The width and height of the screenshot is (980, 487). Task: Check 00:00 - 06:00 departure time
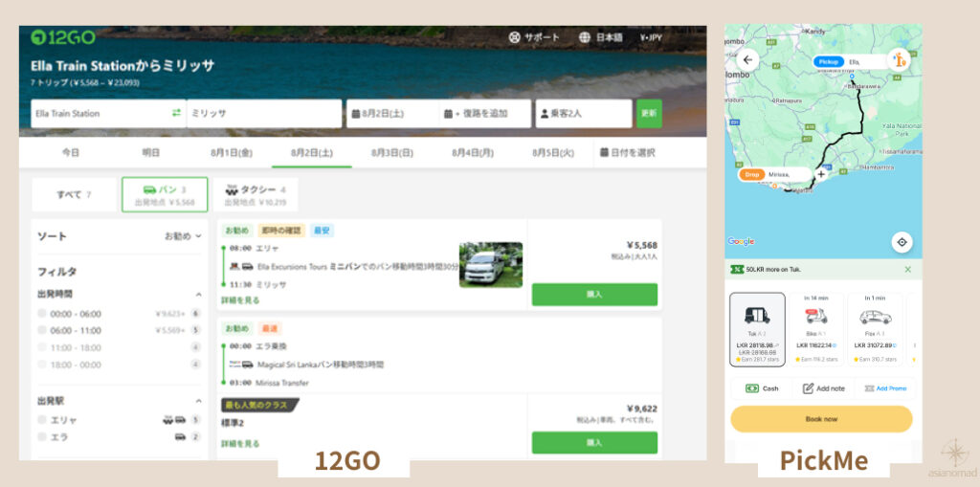coord(42,314)
